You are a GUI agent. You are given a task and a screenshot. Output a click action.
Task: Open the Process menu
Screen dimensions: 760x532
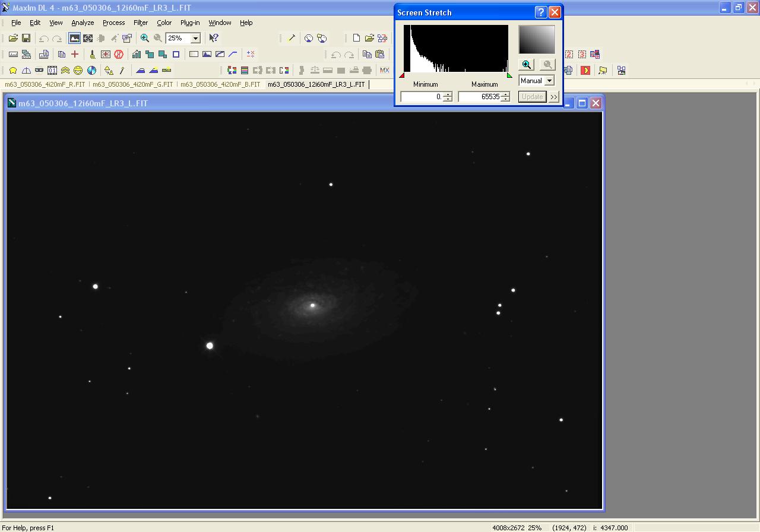[113, 23]
